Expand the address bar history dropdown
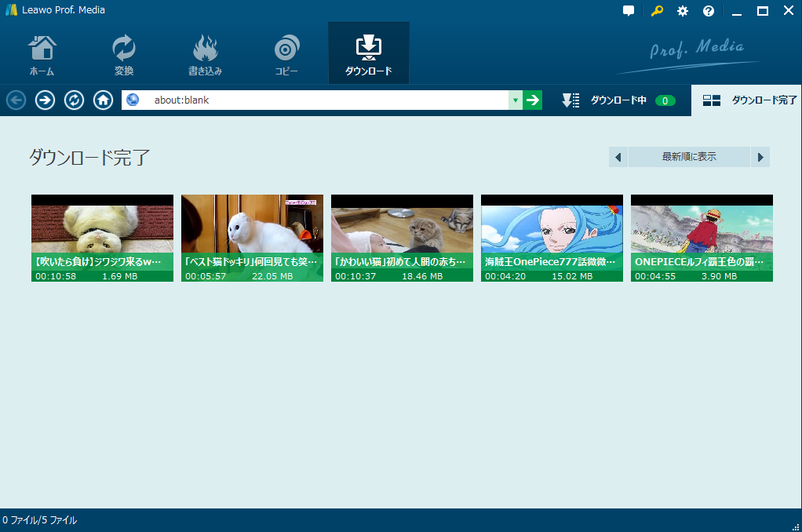This screenshot has height=532, width=802. [x=515, y=100]
